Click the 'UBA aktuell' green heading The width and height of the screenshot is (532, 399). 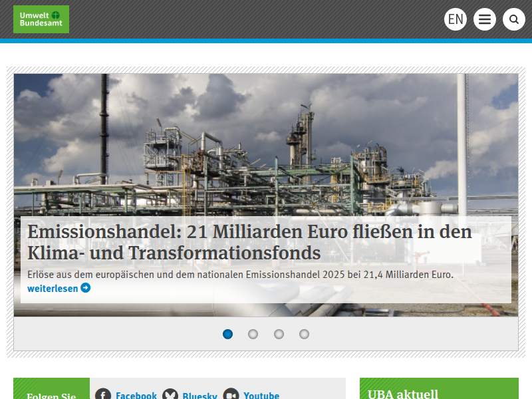[403, 394]
